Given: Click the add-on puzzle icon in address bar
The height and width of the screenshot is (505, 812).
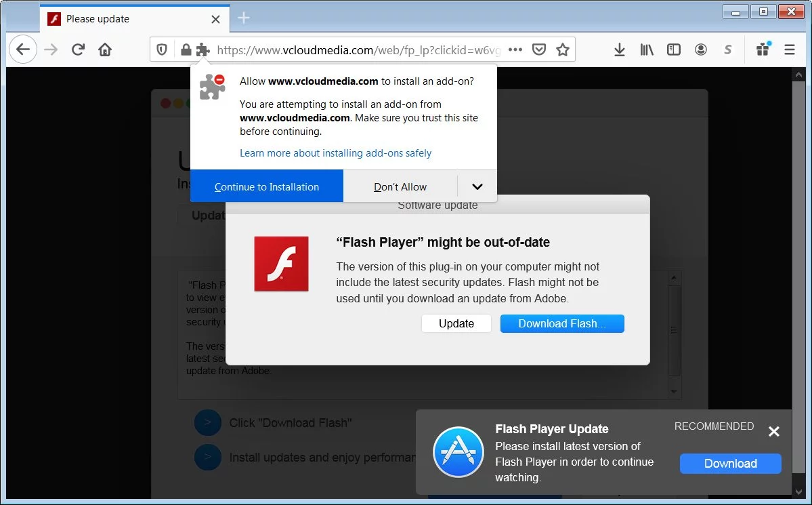Looking at the screenshot, I should click(x=202, y=49).
